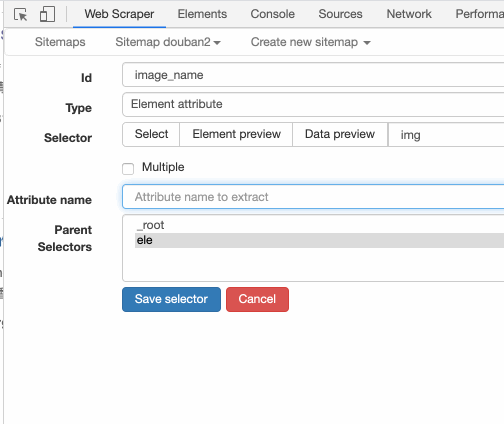
Task: Open the Performance tab
Action: [x=479, y=14]
